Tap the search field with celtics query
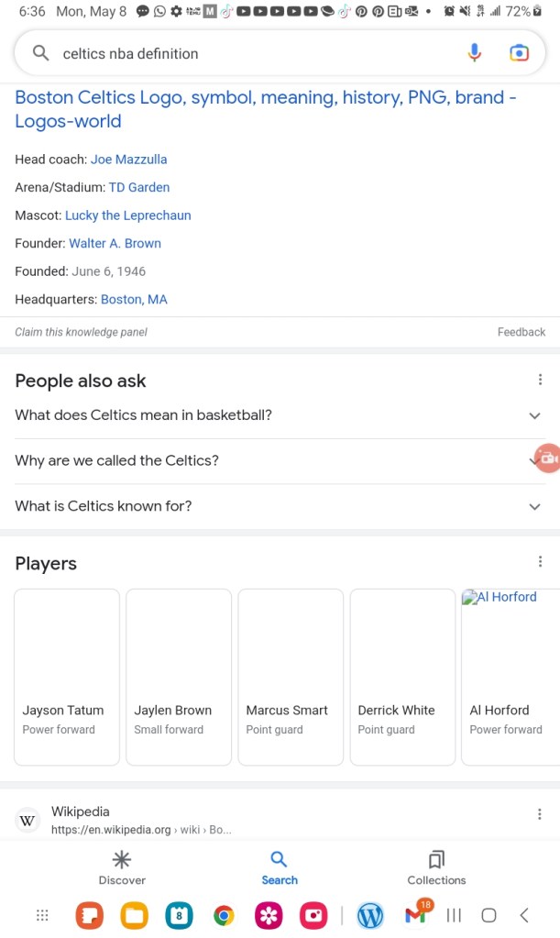This screenshot has height=938, width=560. tap(247, 54)
